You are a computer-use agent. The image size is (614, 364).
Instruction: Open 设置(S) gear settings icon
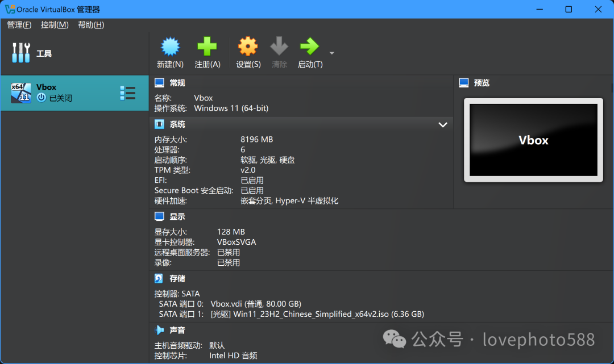coord(248,47)
